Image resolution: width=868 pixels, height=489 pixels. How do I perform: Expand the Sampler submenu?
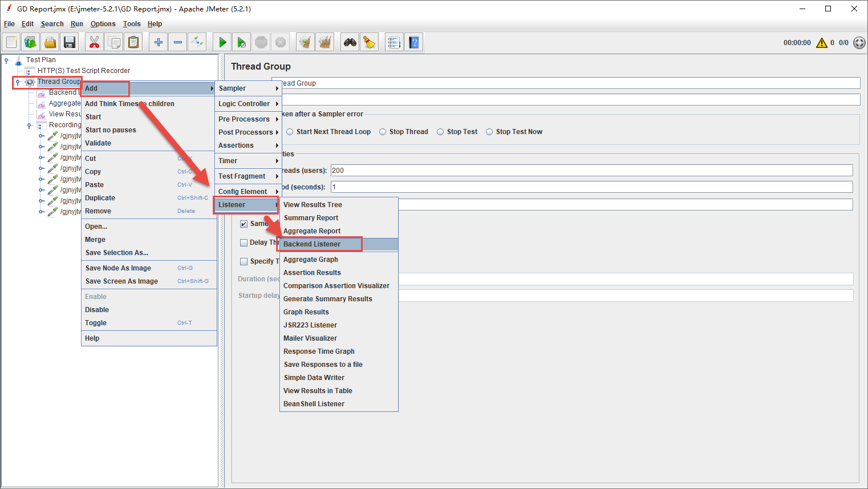coord(248,88)
